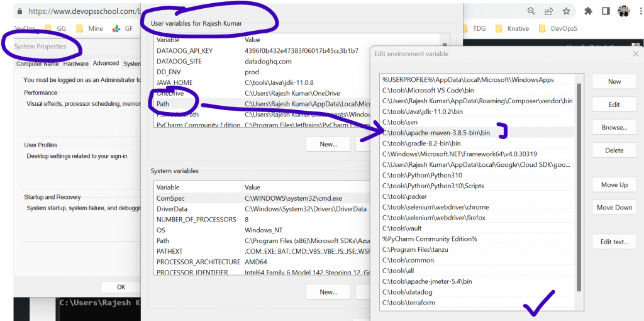Click the Browse... button
644x321 pixels.
tap(614, 127)
